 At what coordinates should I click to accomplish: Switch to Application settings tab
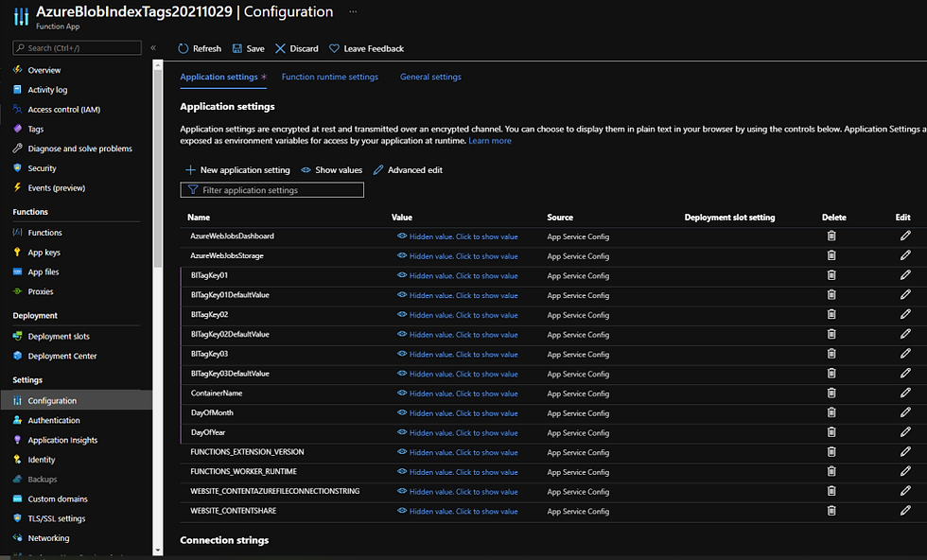click(223, 77)
